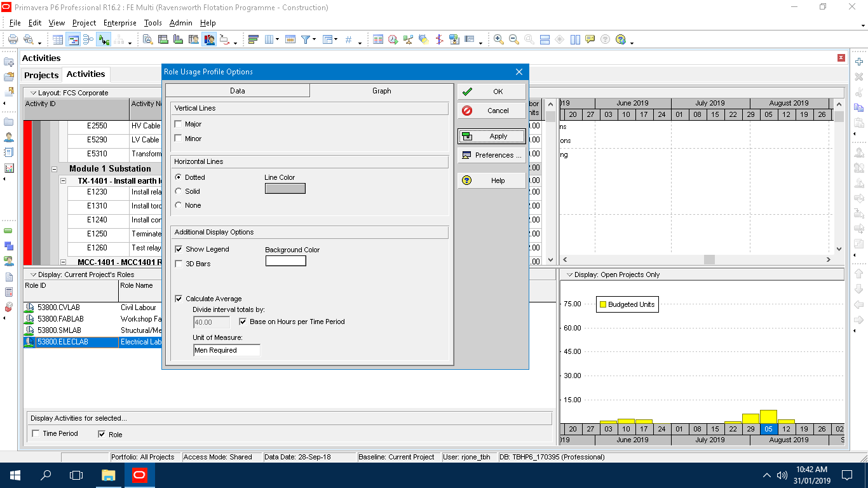Open Display: Open Projects Only dropdown
Image resolution: width=868 pixels, height=488 pixels.
613,274
